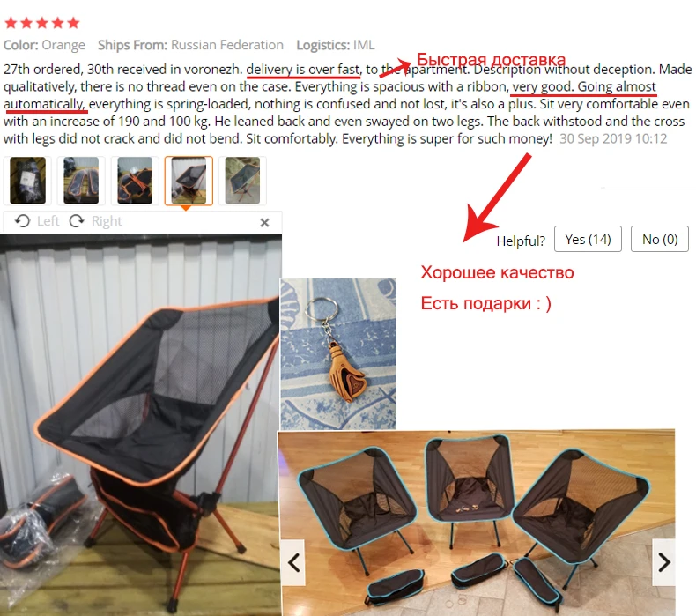This screenshot has width=696, height=616.
Task: Open first review thumbnail of packaged chair
Action: (27, 181)
